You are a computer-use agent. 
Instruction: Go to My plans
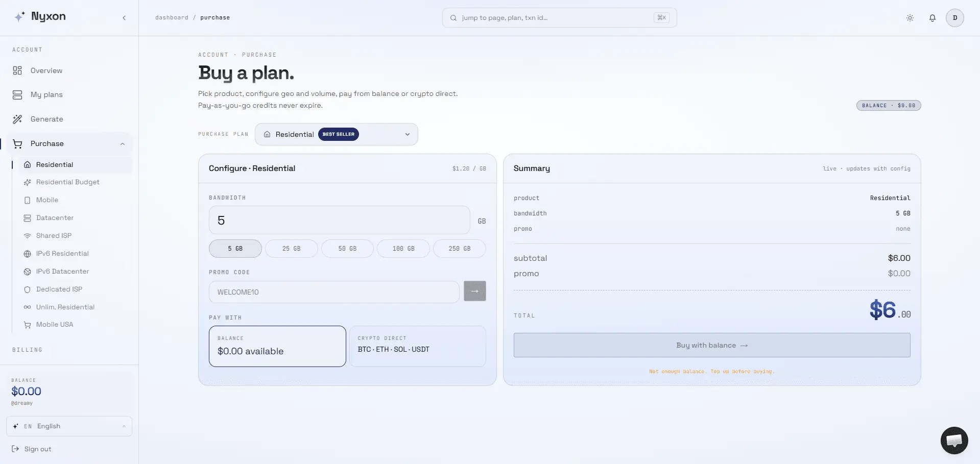(x=69, y=94)
